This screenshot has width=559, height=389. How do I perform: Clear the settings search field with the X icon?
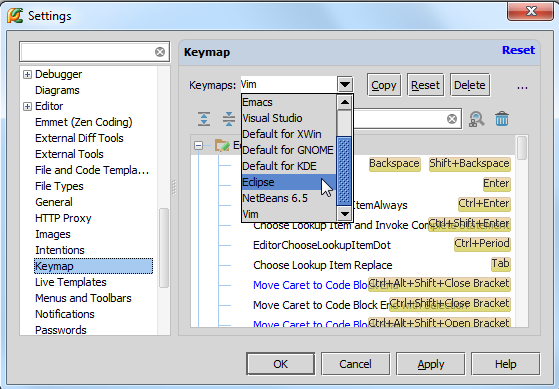[x=160, y=52]
